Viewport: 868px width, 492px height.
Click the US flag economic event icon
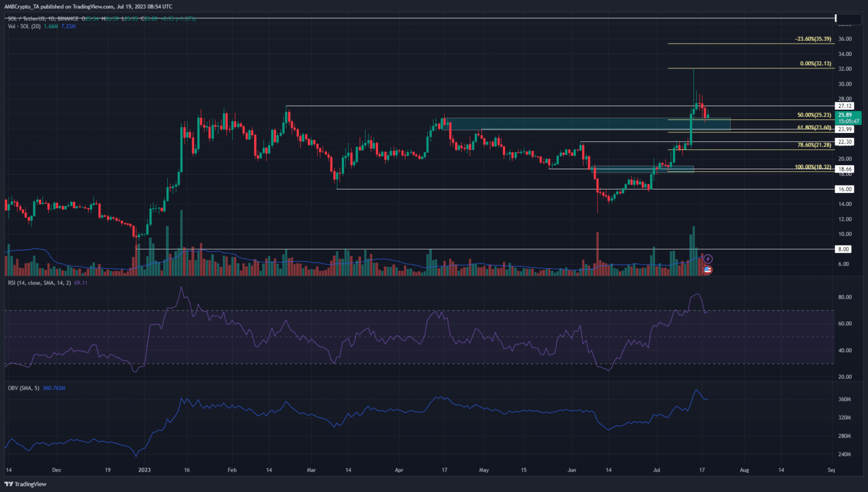tap(708, 270)
